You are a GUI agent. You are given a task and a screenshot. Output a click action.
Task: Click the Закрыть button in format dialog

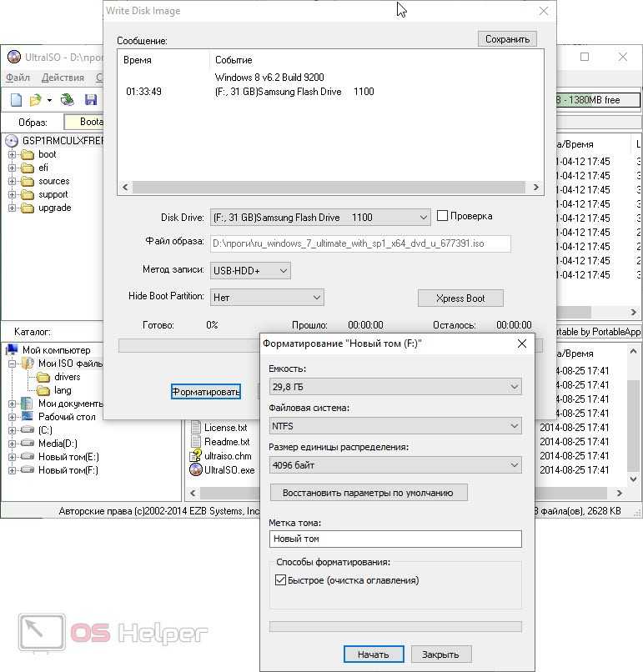tap(440, 654)
